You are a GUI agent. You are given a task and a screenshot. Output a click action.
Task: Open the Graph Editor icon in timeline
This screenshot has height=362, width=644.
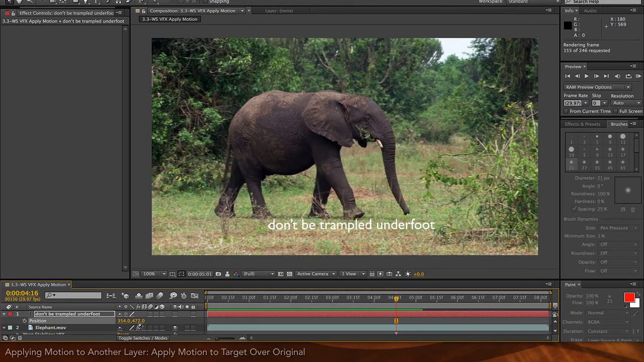click(195, 296)
